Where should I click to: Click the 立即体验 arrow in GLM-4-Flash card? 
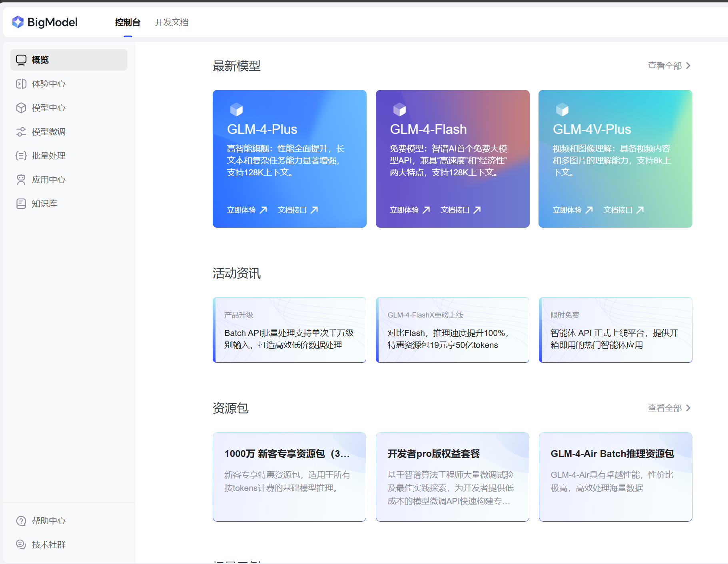coord(427,210)
